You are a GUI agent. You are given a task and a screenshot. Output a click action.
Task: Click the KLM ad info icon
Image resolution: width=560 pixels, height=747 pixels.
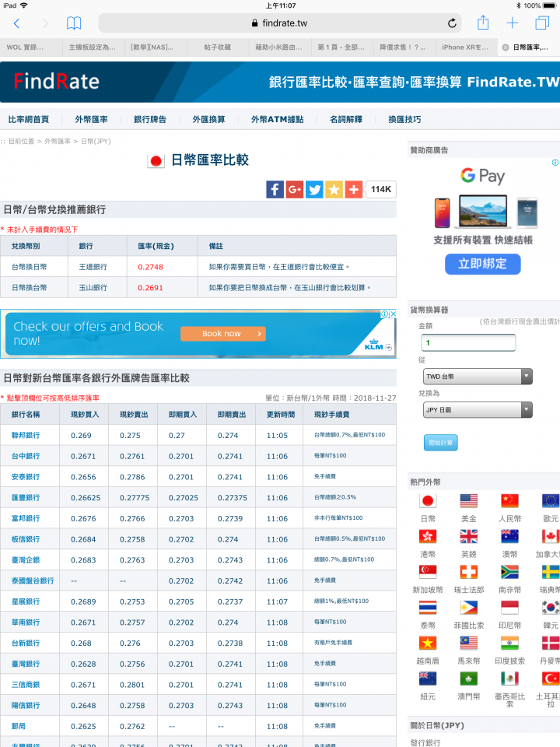coord(385,314)
